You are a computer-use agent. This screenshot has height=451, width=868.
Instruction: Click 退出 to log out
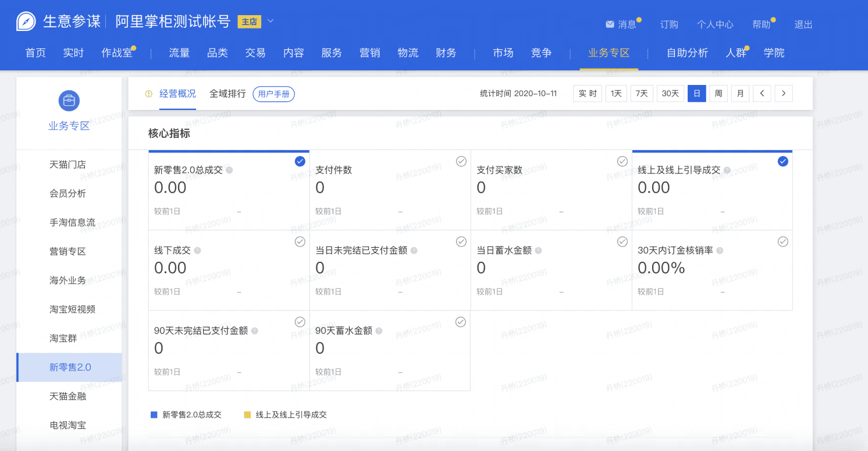[x=803, y=24]
